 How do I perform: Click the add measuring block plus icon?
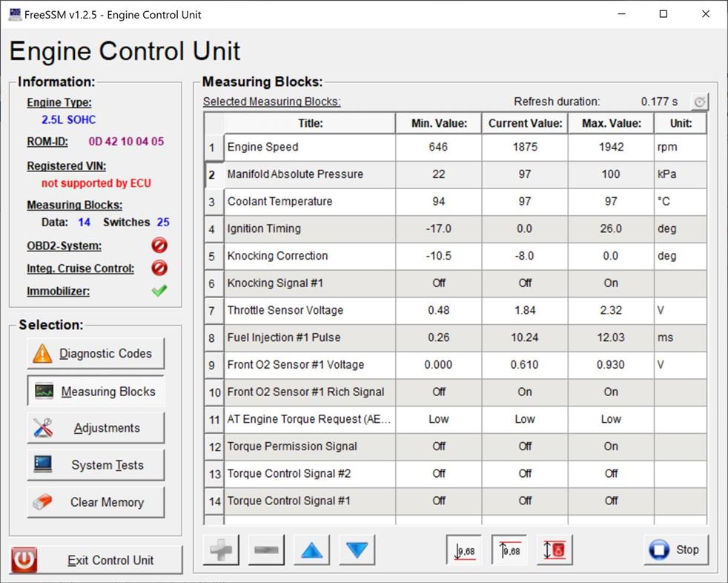(221, 550)
